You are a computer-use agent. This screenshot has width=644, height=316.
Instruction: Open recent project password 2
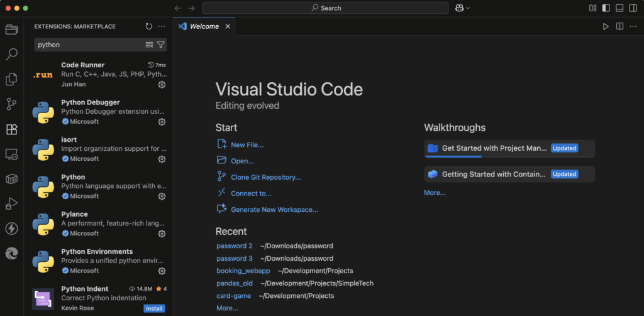(x=235, y=246)
